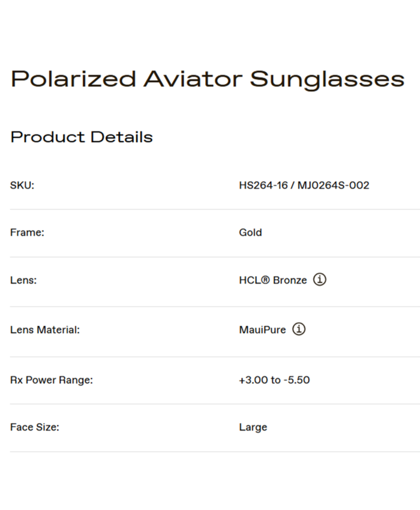Select the Large face size value

pyautogui.click(x=253, y=427)
